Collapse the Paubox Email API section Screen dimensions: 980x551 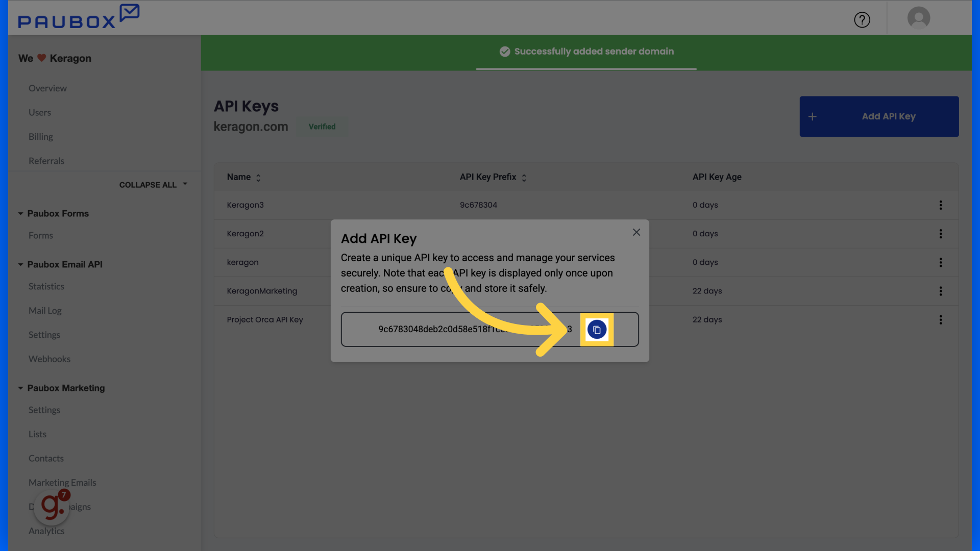[60, 264]
